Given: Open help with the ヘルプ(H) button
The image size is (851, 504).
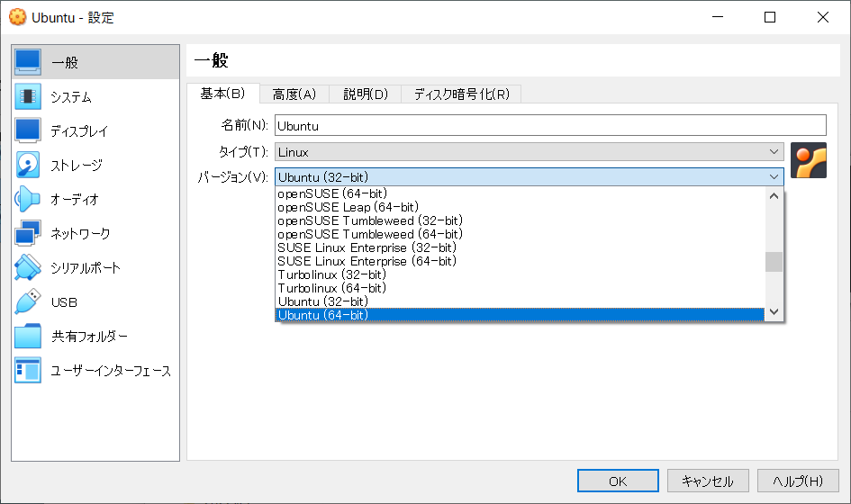Looking at the screenshot, I should [x=798, y=481].
